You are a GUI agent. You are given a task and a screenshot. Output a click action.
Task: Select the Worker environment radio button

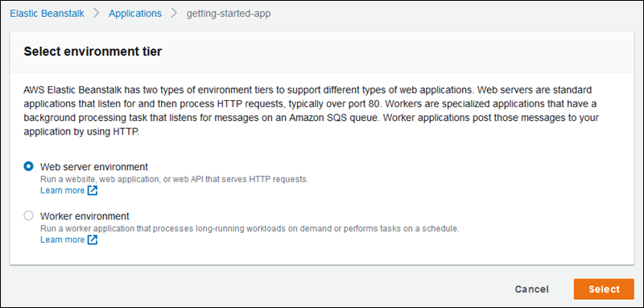tap(28, 216)
